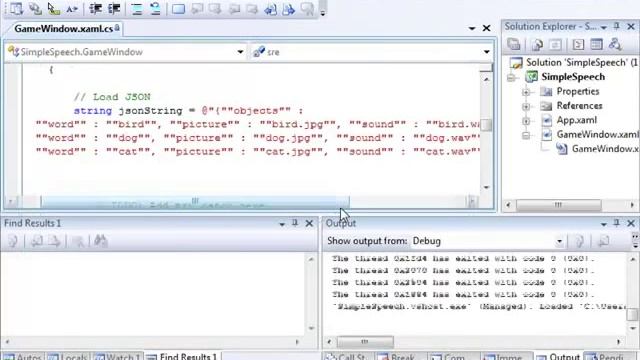Click Find Message in Code icon in Output
The width and height of the screenshot is (640, 360).
point(580,241)
